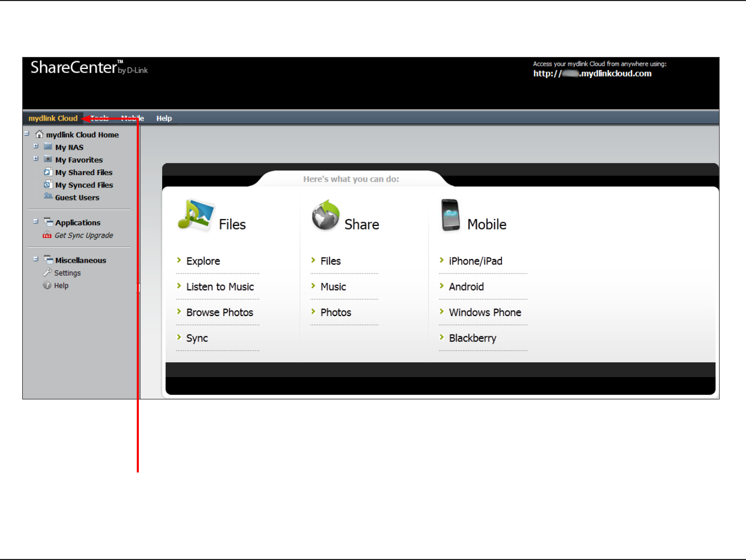Screen dimensions: 746x560
Task: Click the iPhone/iPad link
Action: point(476,261)
